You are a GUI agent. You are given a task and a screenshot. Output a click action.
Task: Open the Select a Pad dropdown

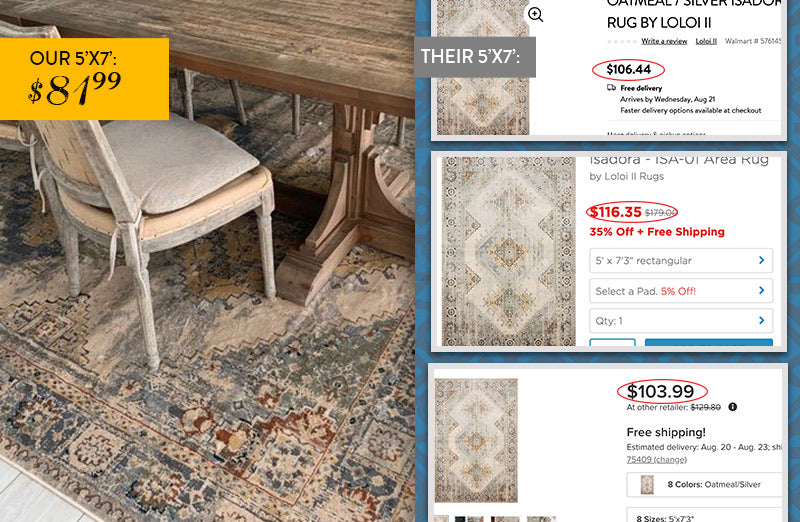681,291
